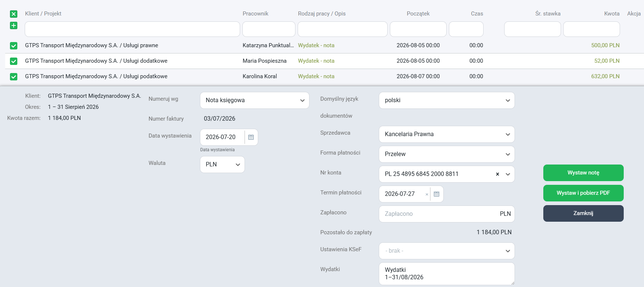Open calendar for Data wystawienia
644x287 pixels.
[x=251, y=137]
